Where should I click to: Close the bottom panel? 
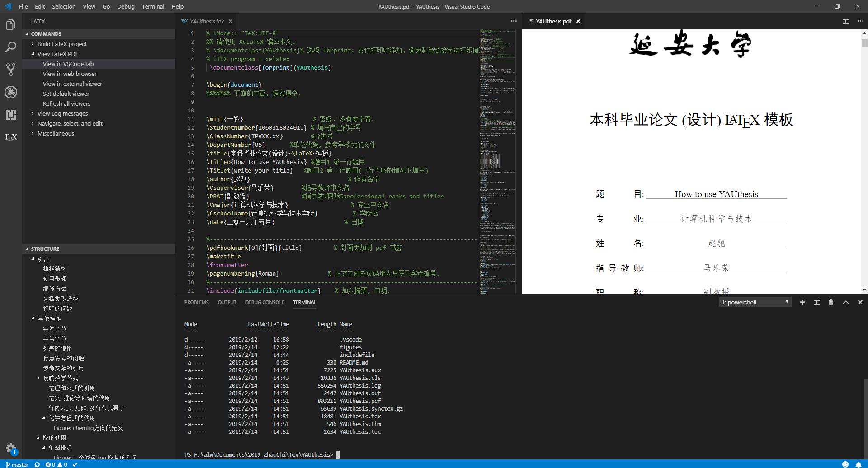coord(860,302)
